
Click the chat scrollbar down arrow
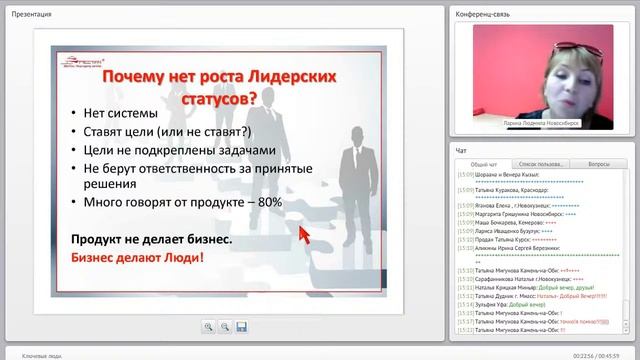tap(626, 331)
